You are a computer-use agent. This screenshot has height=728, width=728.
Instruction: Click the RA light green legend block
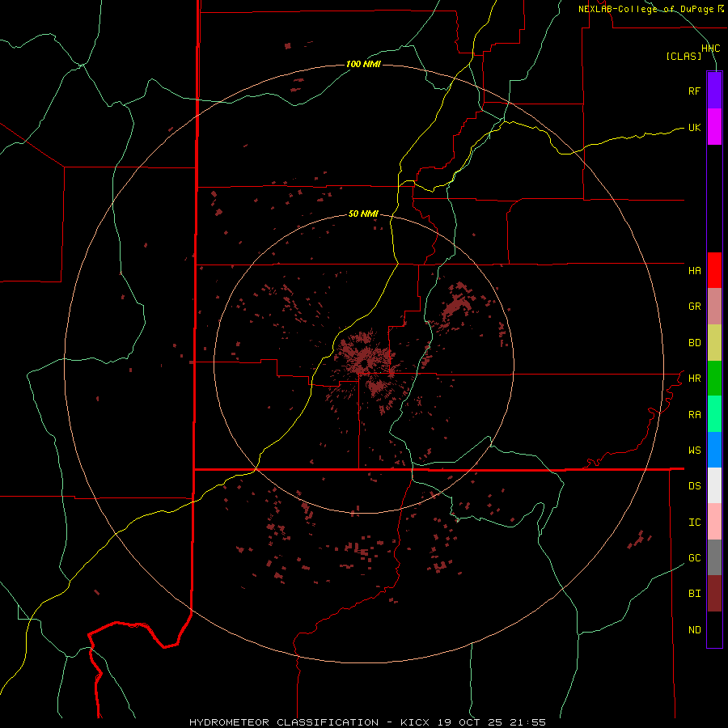click(x=714, y=414)
